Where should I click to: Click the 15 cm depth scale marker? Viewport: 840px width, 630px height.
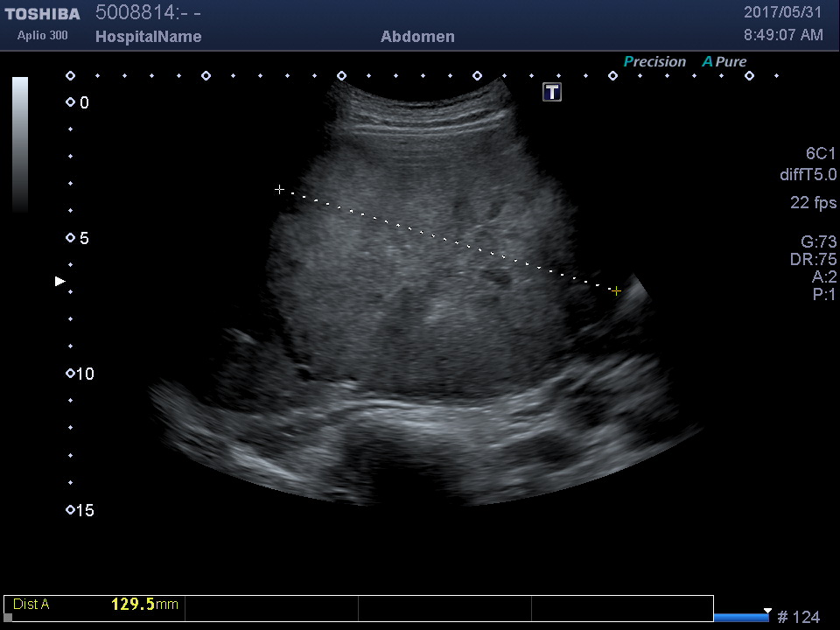(70, 509)
